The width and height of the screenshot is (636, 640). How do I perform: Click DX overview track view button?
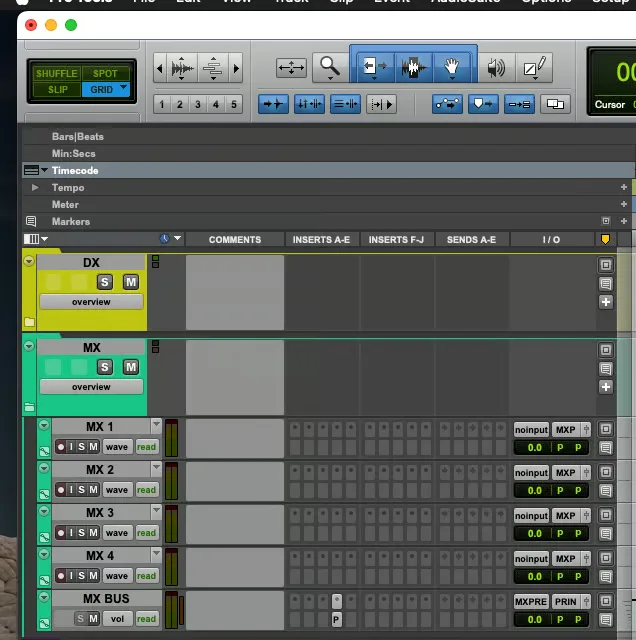pyautogui.click(x=91, y=302)
